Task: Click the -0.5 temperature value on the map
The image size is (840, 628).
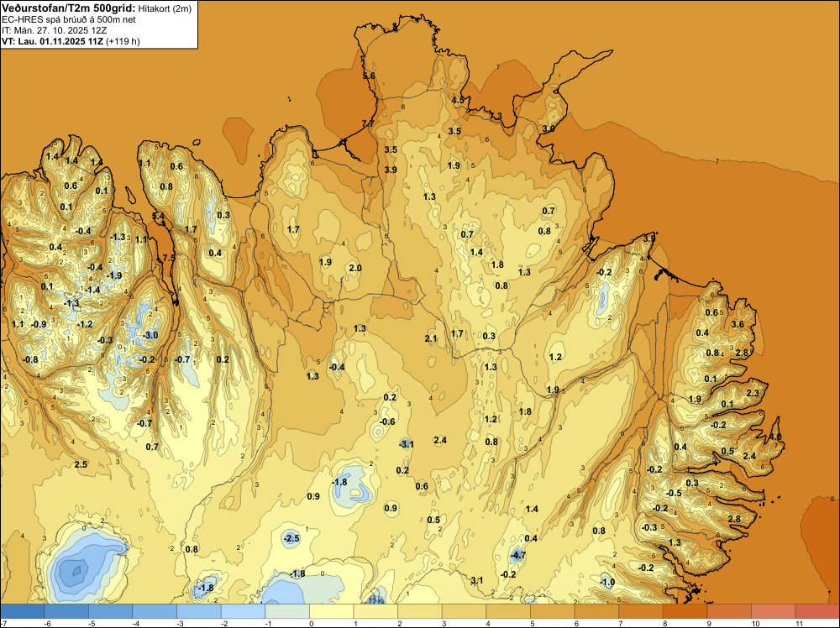Action: click(674, 493)
